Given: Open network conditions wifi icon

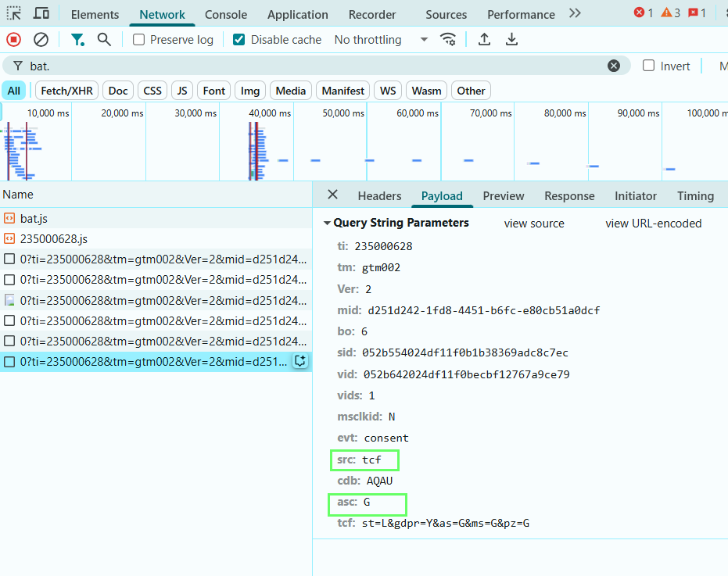Looking at the screenshot, I should pyautogui.click(x=447, y=40).
